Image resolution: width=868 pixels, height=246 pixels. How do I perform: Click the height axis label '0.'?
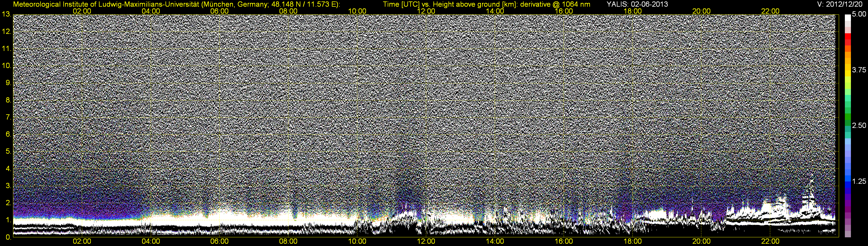[9, 237]
